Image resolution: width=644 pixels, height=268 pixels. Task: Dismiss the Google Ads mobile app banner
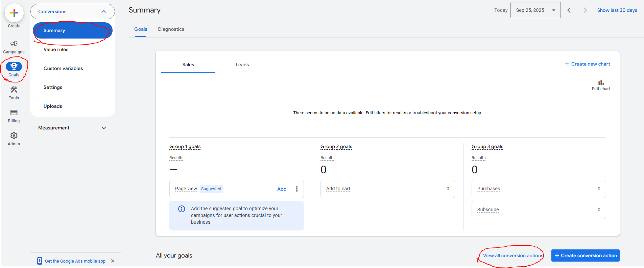click(x=113, y=261)
